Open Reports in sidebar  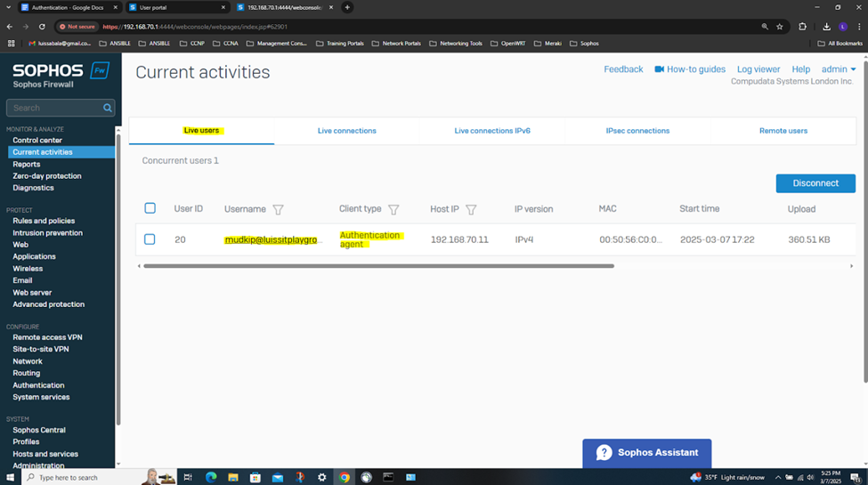[x=27, y=165]
